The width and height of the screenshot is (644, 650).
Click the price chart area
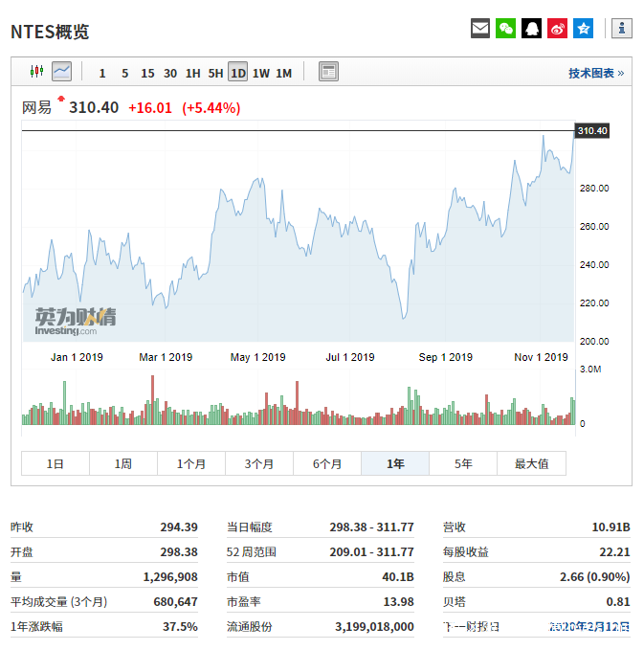(x=299, y=232)
